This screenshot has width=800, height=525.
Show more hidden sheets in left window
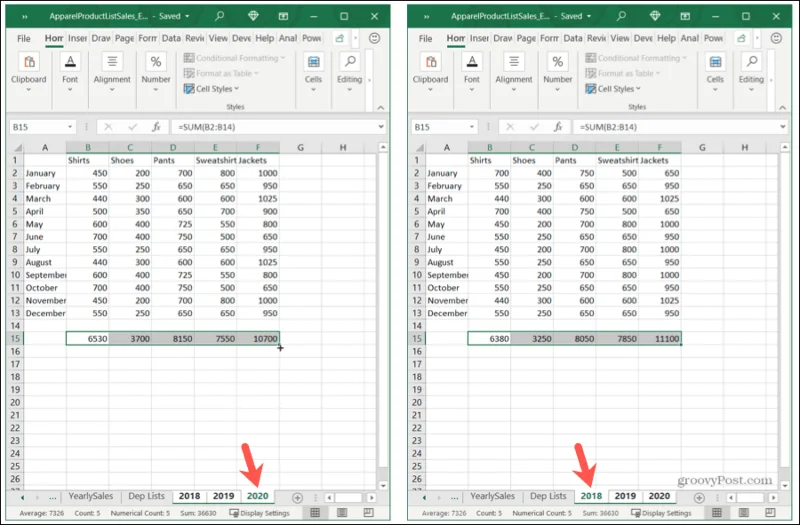click(53, 497)
